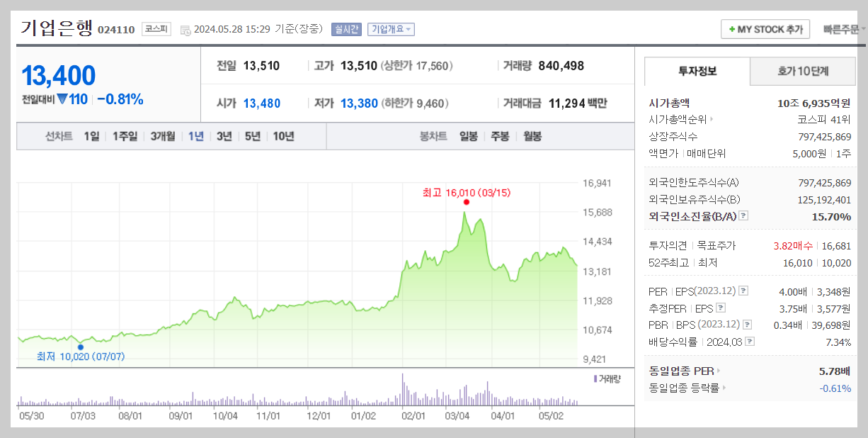
Task: Click the 거래량 value 840,498
Action: click(561, 66)
